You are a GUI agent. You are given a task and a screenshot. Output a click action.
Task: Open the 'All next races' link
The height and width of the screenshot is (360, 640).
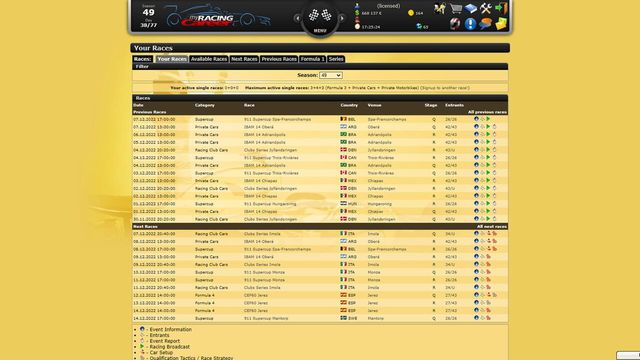click(x=492, y=227)
